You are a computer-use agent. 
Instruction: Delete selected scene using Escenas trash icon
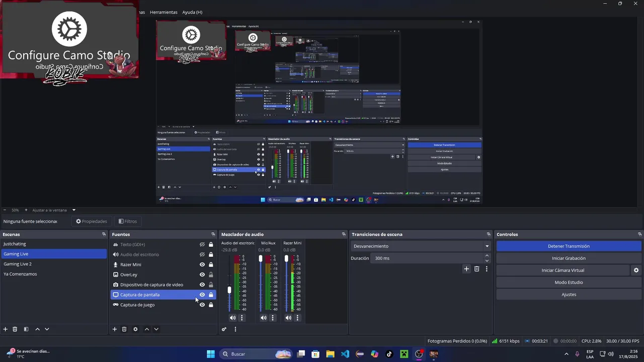[x=15, y=329]
